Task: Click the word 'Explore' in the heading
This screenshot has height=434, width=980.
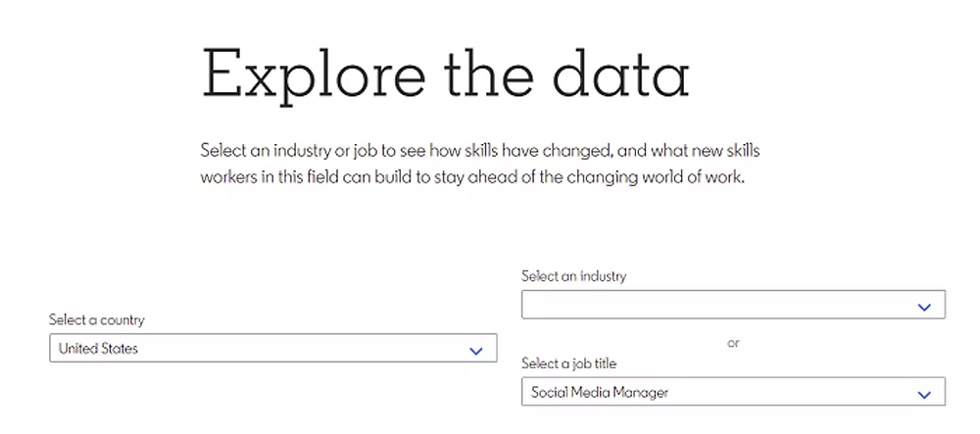Action: tap(314, 75)
